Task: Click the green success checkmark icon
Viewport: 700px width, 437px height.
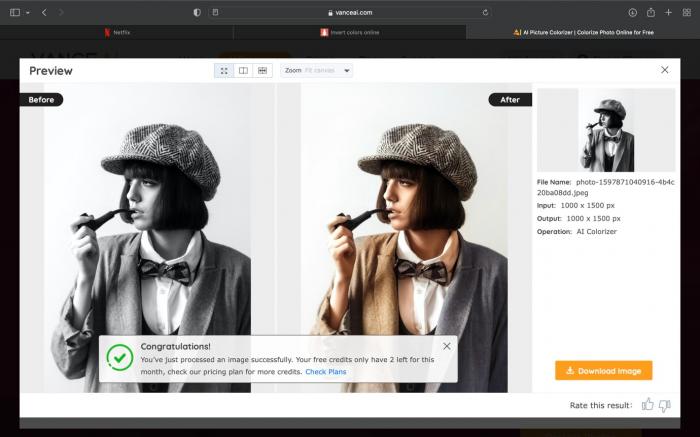Action: coord(120,358)
